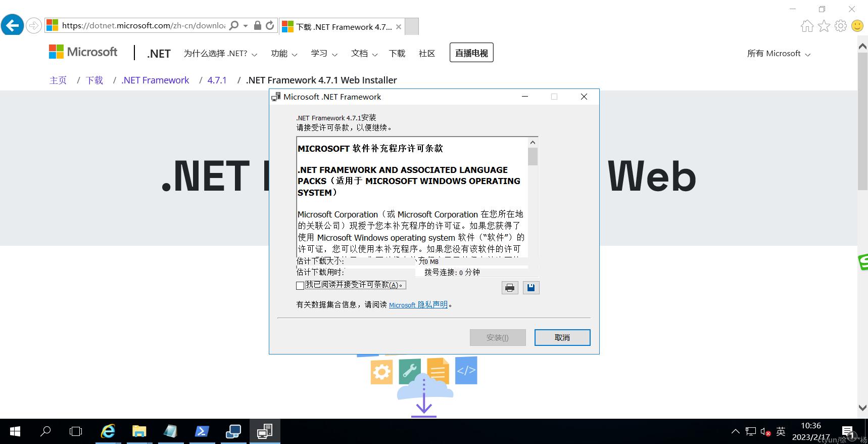Click the license text scrollbar thumb
This screenshot has height=444, width=868.
click(x=533, y=157)
